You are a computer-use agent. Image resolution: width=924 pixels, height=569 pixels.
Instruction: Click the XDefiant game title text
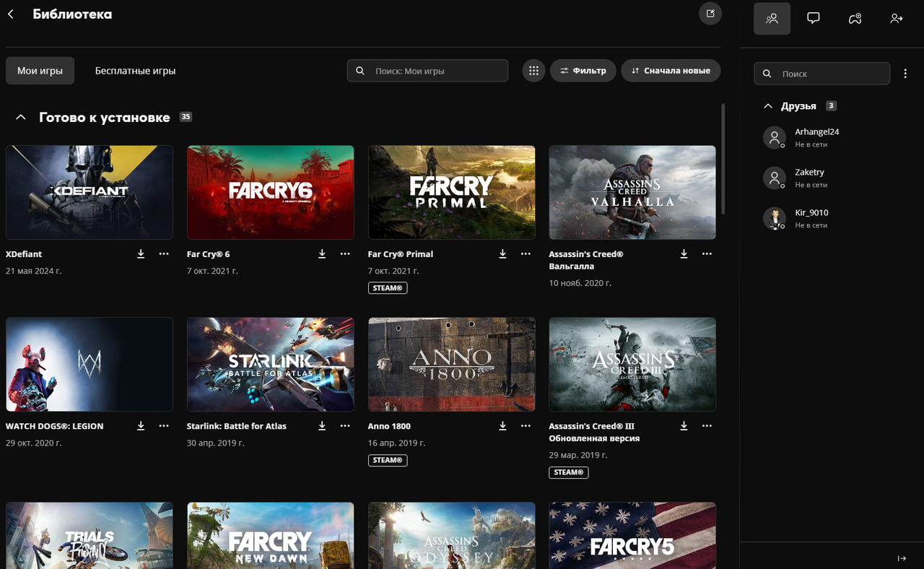[x=24, y=254]
